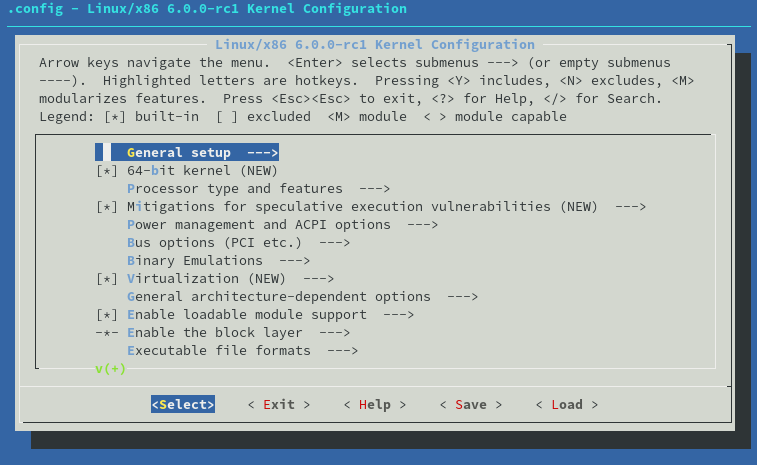Expand the Virtualization submenu arrow
Image resolution: width=757 pixels, height=465 pixels.
pyautogui.click(x=318, y=279)
